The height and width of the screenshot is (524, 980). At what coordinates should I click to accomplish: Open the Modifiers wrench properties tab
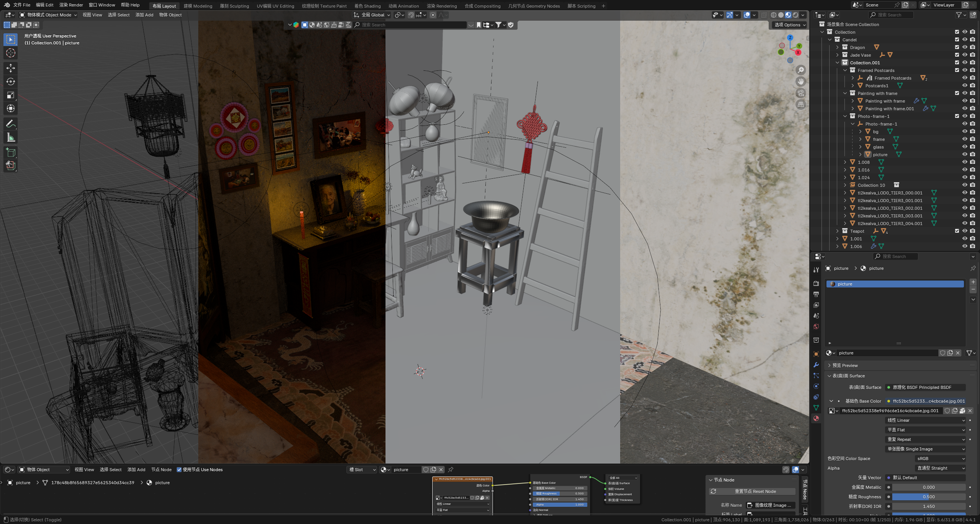[816, 365]
